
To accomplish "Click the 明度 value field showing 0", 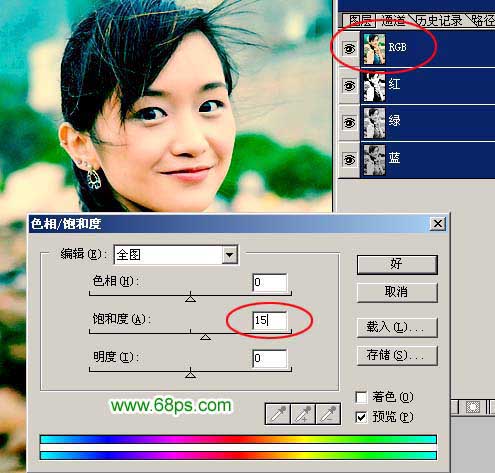I will pos(270,358).
